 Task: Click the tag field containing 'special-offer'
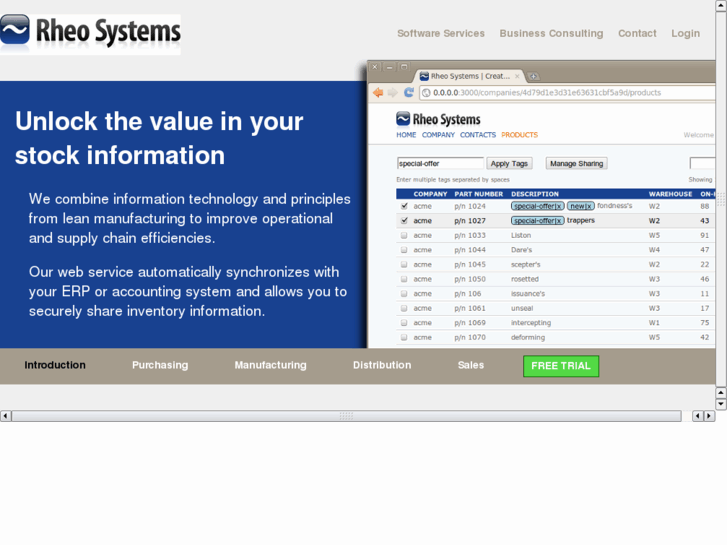pos(440,163)
